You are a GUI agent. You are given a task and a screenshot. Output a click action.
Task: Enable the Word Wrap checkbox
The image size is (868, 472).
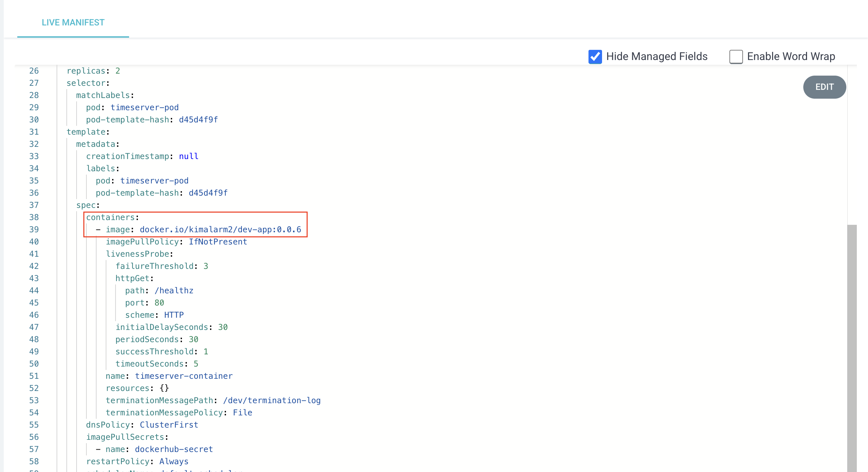click(736, 57)
